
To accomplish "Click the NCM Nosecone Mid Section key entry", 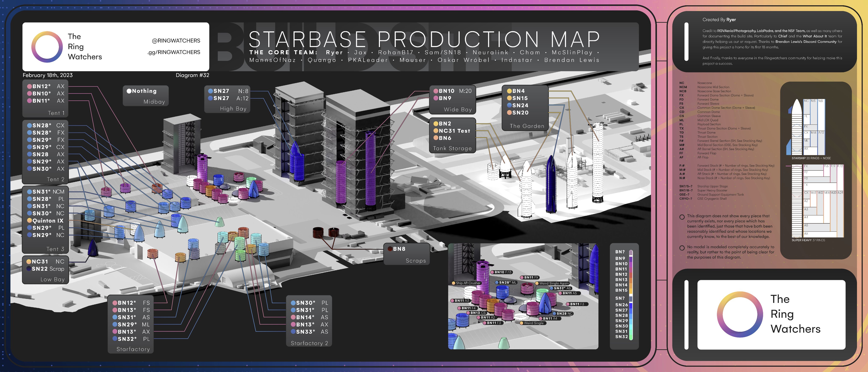I will tap(704, 87).
